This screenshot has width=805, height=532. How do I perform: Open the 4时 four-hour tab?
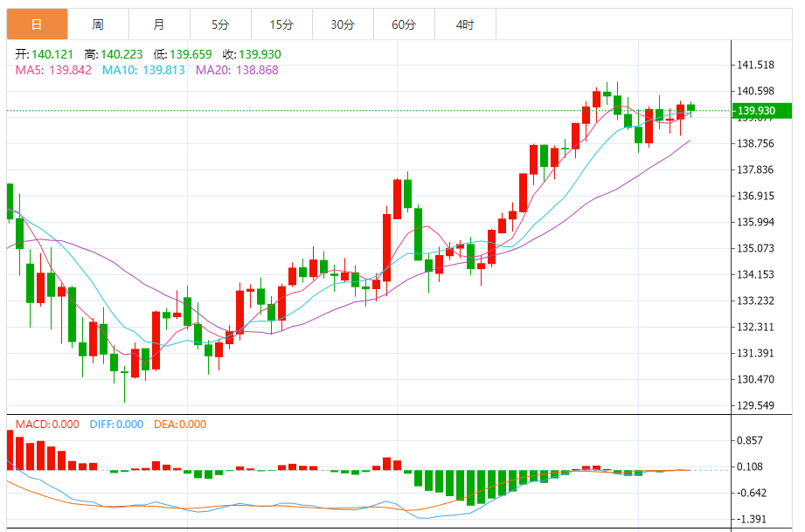coord(465,24)
